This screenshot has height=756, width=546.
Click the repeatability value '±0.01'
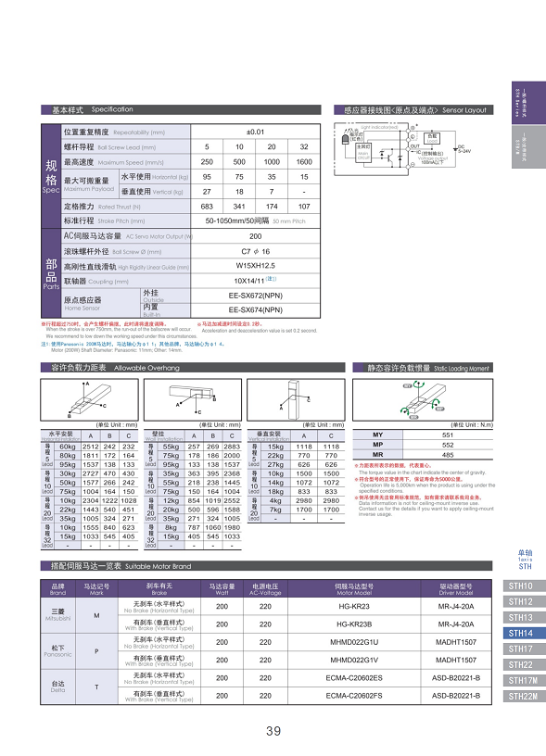point(255,132)
